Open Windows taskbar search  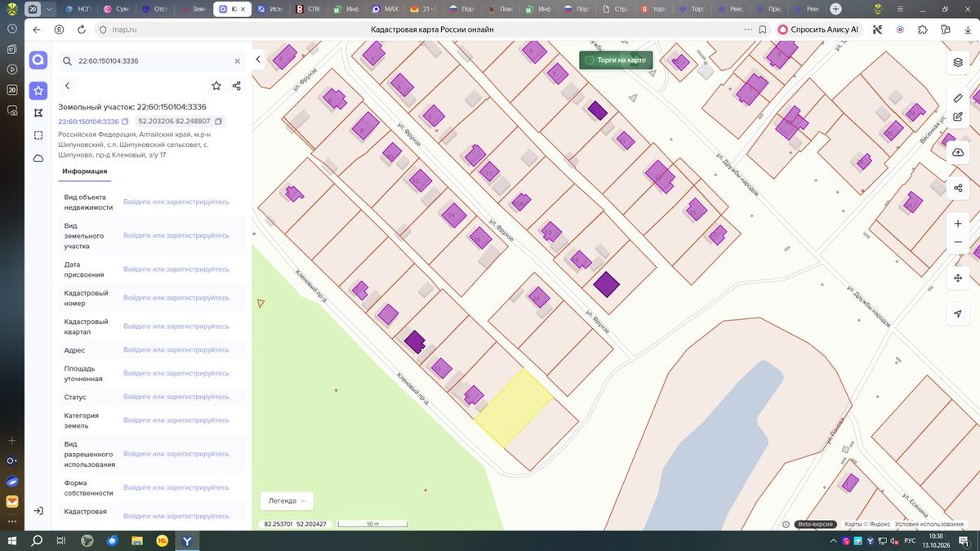tap(37, 541)
